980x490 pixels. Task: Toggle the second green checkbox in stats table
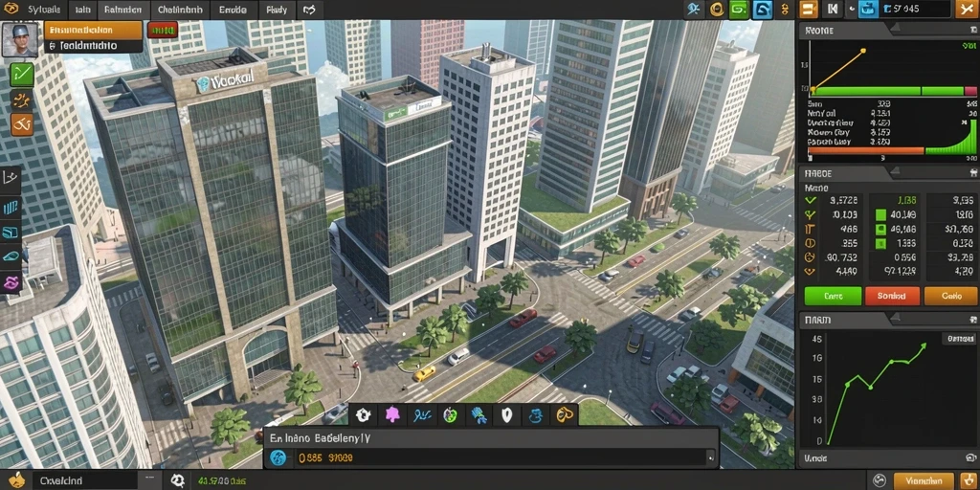pyautogui.click(x=880, y=230)
